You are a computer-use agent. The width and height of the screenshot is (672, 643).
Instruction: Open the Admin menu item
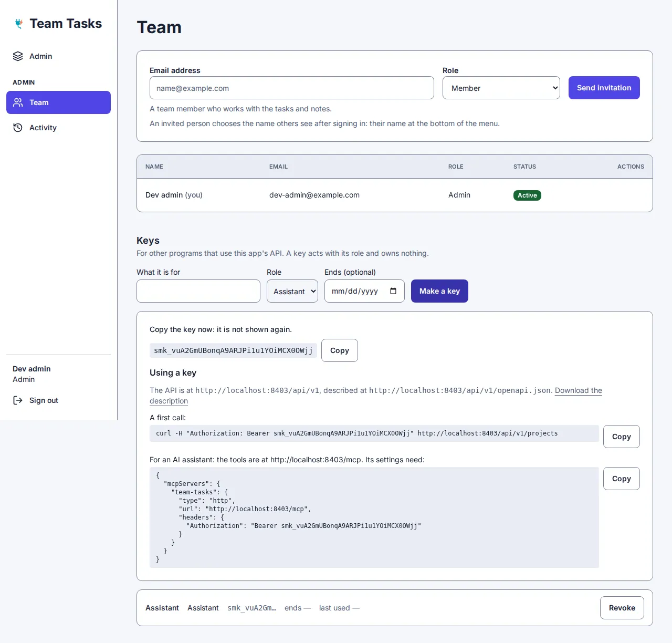58,56
